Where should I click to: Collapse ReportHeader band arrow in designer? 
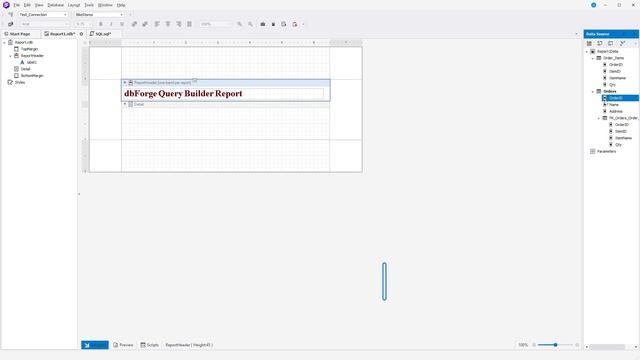(125, 82)
